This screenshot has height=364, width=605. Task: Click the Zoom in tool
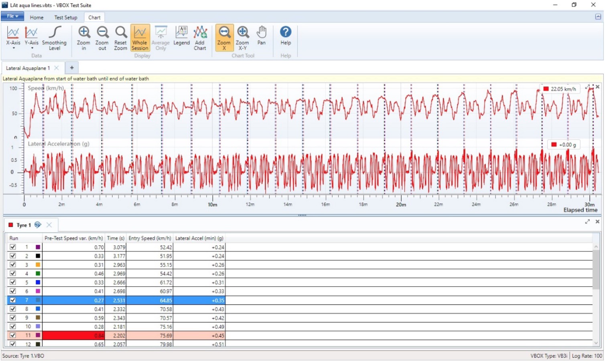83,38
